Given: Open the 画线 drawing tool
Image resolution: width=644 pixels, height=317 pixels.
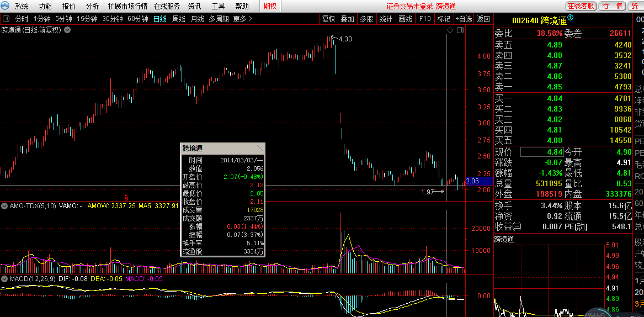Looking at the screenshot, I should 405,19.
